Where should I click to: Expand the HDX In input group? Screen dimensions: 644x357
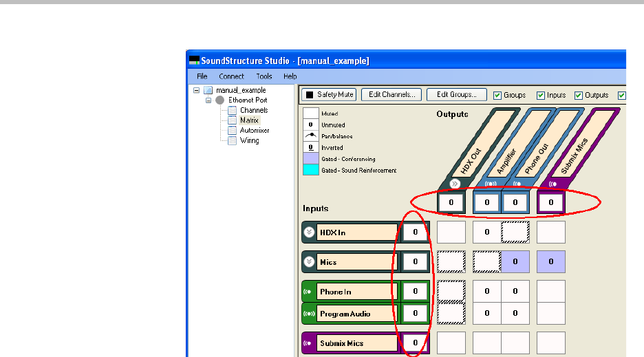(x=309, y=232)
